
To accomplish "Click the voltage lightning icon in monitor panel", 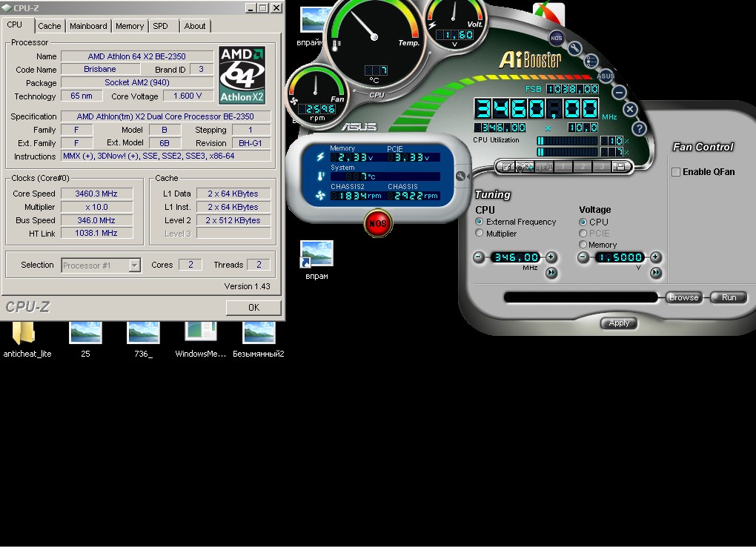I will tap(320, 156).
